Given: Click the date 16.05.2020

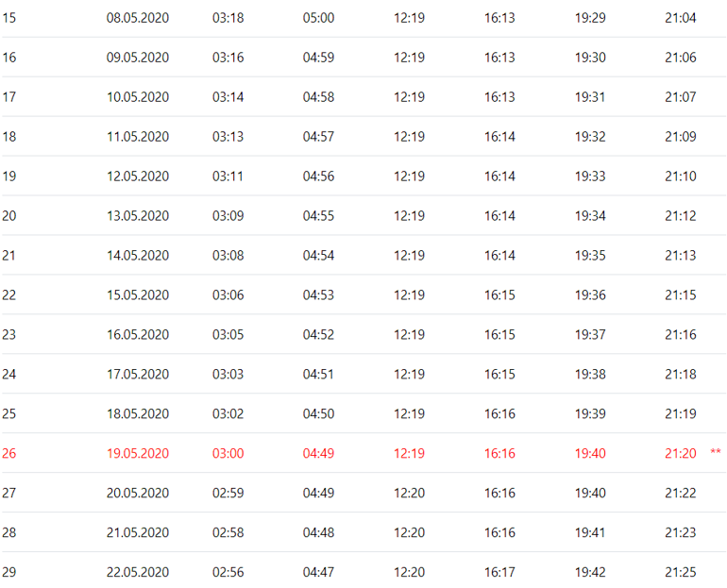Looking at the screenshot, I should [138, 335].
